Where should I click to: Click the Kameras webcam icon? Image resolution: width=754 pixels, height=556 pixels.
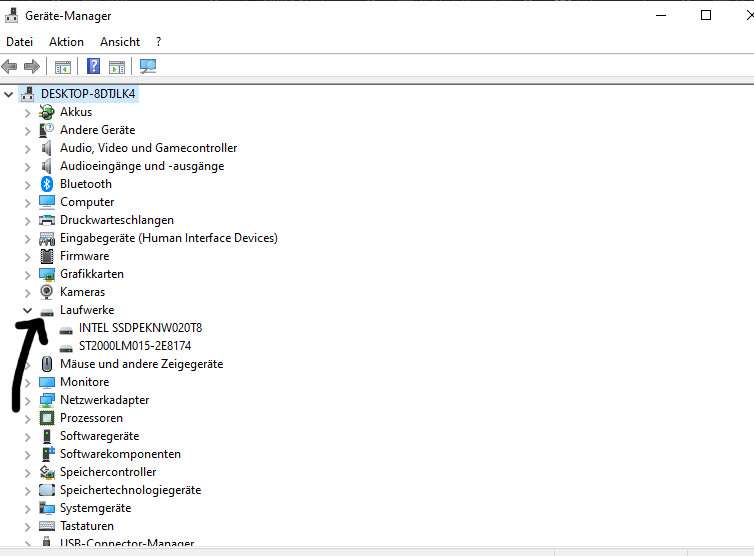coord(47,292)
